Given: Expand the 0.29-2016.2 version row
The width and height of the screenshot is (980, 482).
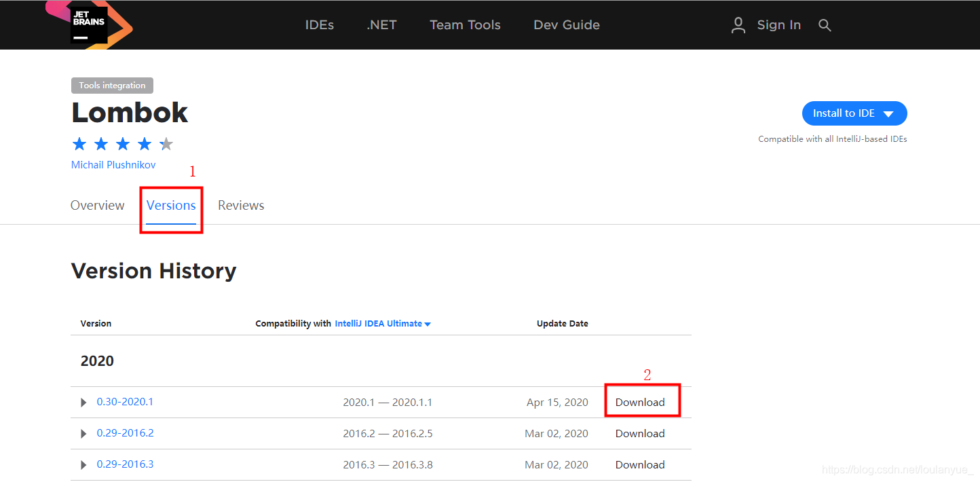Looking at the screenshot, I should [x=83, y=434].
